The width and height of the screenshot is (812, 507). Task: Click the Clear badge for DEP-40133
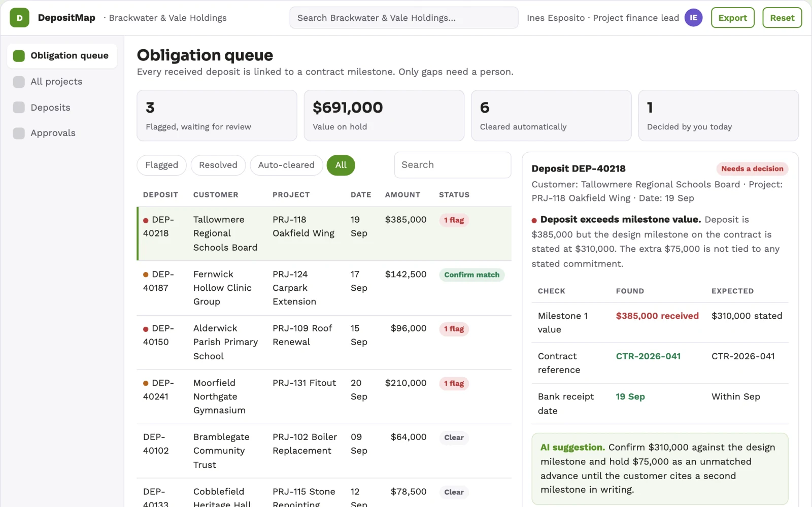click(x=454, y=492)
